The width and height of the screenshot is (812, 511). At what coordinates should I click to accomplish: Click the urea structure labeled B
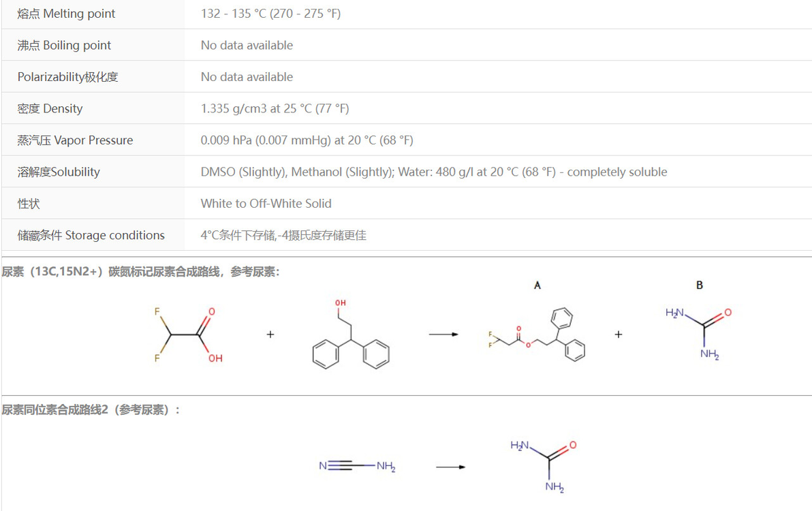[x=699, y=332]
